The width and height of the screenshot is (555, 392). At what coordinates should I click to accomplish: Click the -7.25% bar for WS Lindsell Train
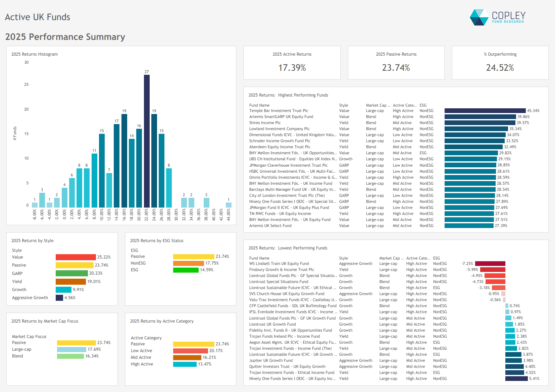(490, 264)
